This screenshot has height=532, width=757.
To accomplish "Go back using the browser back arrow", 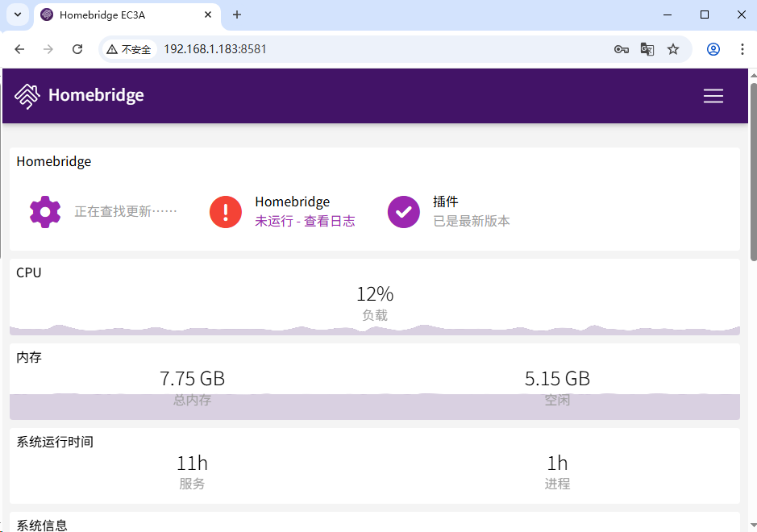I will (20, 49).
